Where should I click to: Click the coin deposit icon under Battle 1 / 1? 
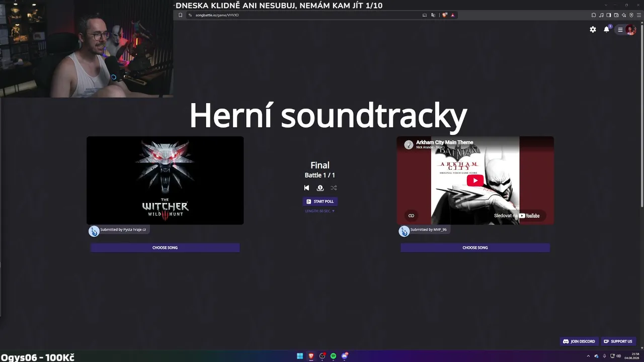click(x=320, y=188)
